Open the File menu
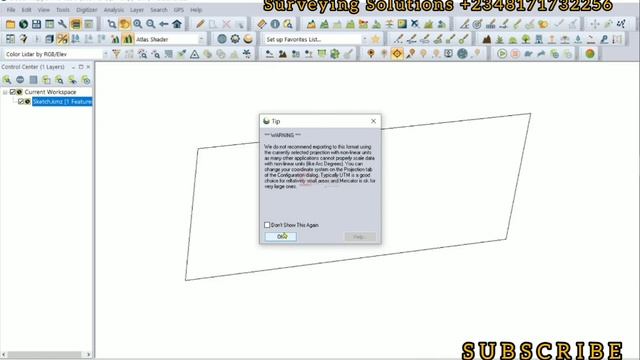This screenshot has width=640, height=360. (11, 10)
